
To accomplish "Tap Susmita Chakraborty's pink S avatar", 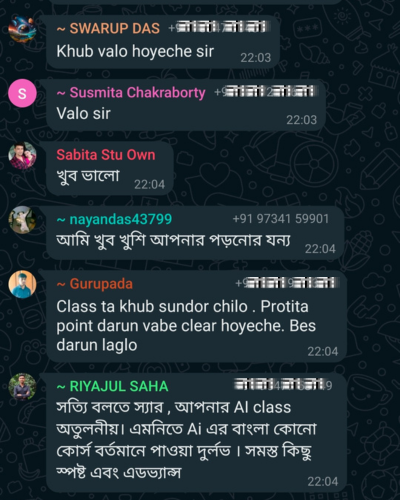I will click(22, 93).
